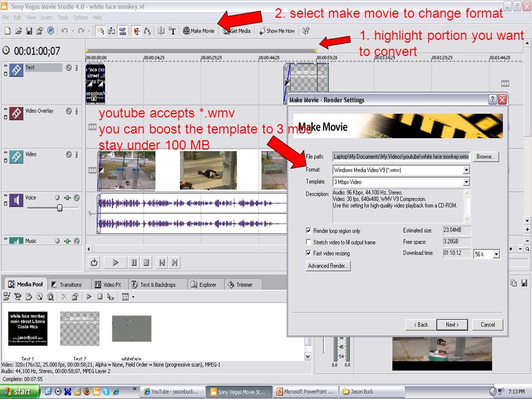Open the Format dropdown in Render Settings
The image size is (532, 399).
click(467, 170)
